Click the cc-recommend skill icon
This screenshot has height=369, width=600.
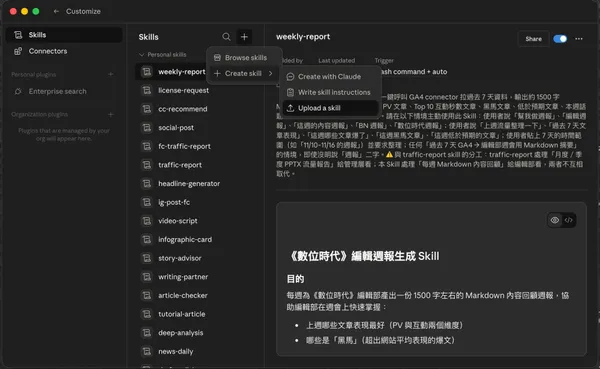pos(147,109)
